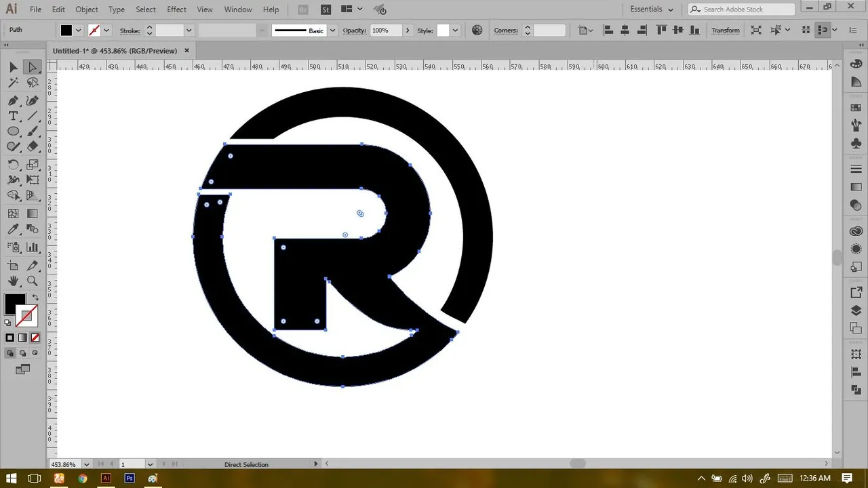This screenshot has height=488, width=868.
Task: Enable Draw Normal mode
Action: [10, 353]
